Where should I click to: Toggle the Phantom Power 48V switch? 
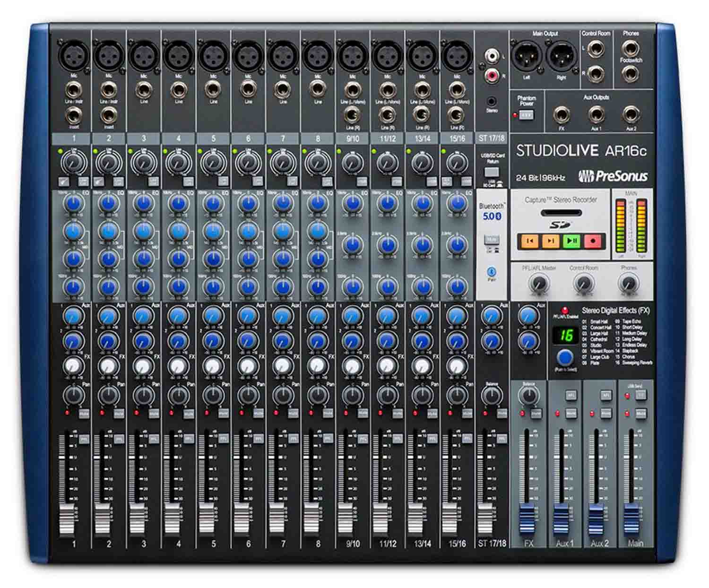[x=526, y=115]
